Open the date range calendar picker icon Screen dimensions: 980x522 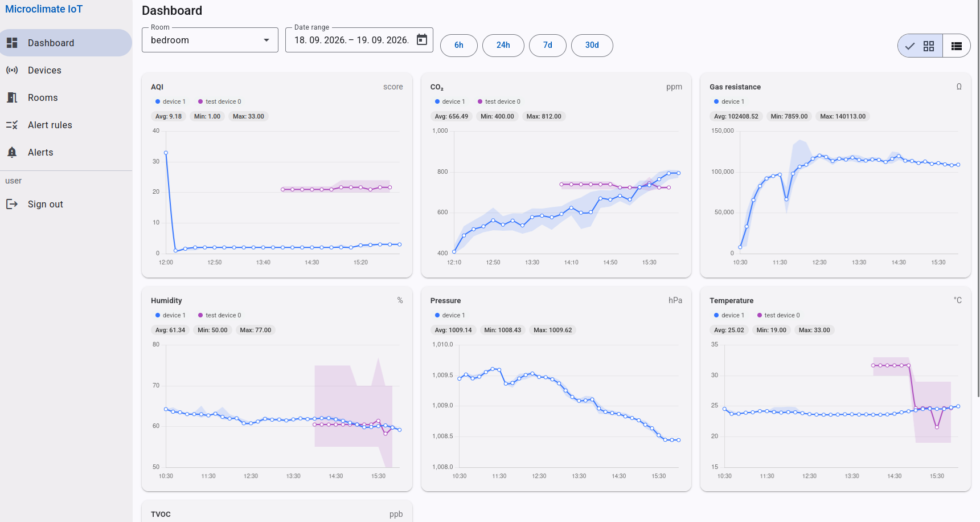click(422, 39)
